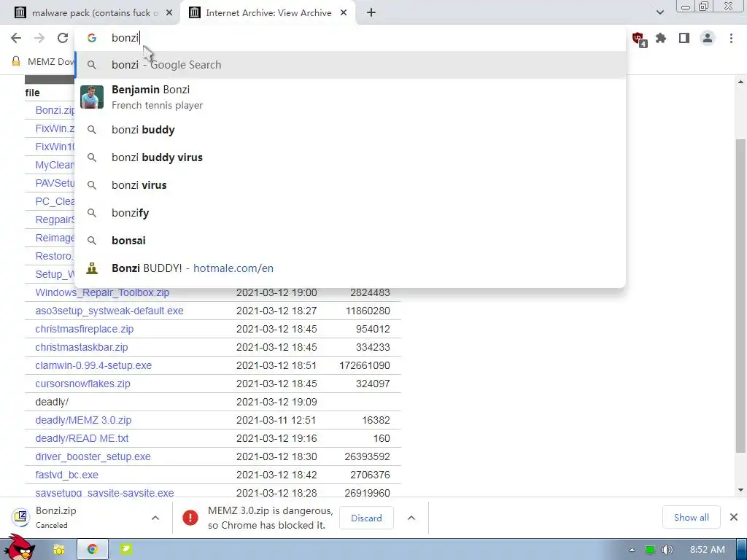
Task: Show hidden tray icons arrow
Action: 632,550
